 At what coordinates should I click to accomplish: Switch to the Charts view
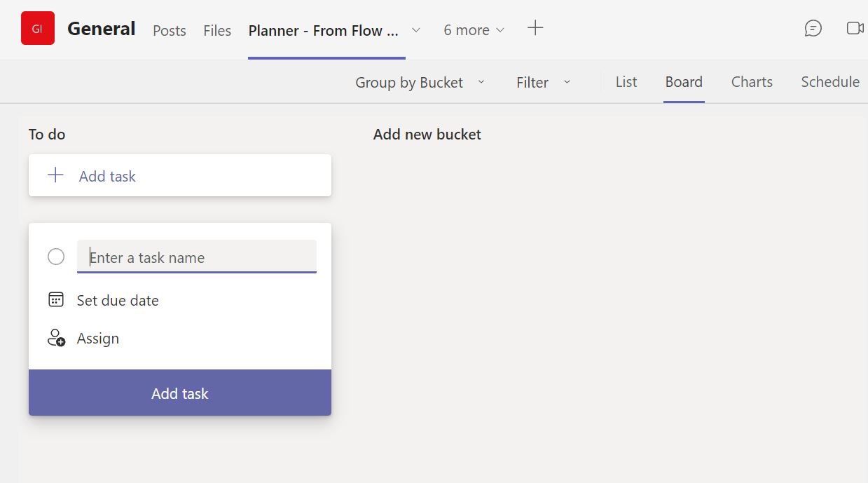[751, 82]
